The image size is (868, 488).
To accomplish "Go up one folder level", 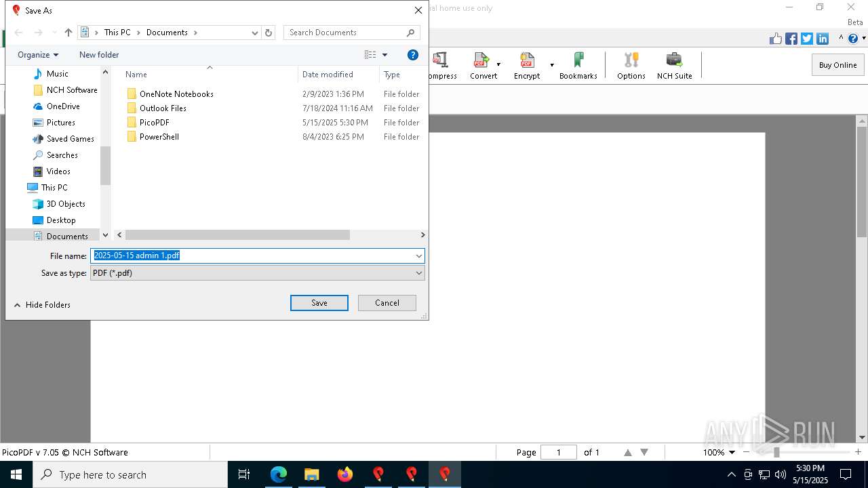I will [x=68, y=33].
